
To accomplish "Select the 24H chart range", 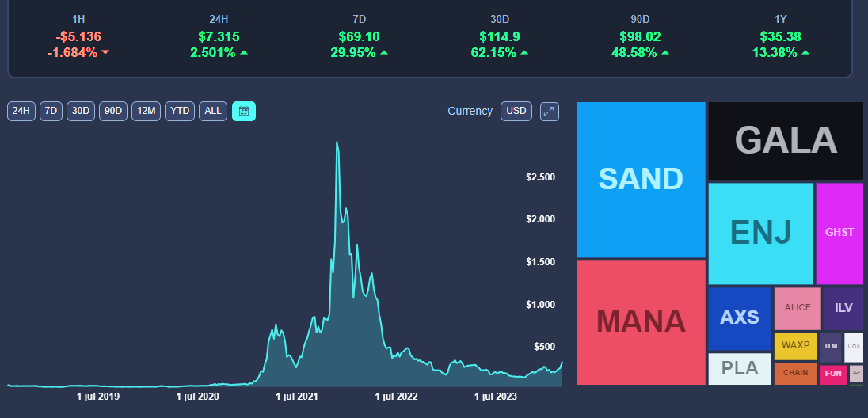I will pyautogui.click(x=21, y=112).
